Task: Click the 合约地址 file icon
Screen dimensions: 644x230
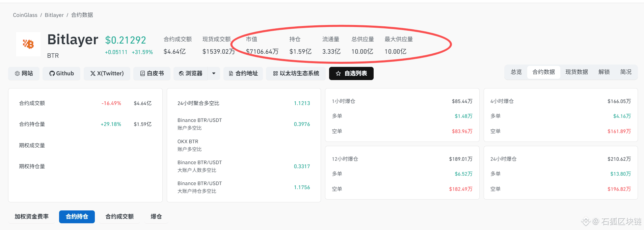Action: click(x=231, y=74)
